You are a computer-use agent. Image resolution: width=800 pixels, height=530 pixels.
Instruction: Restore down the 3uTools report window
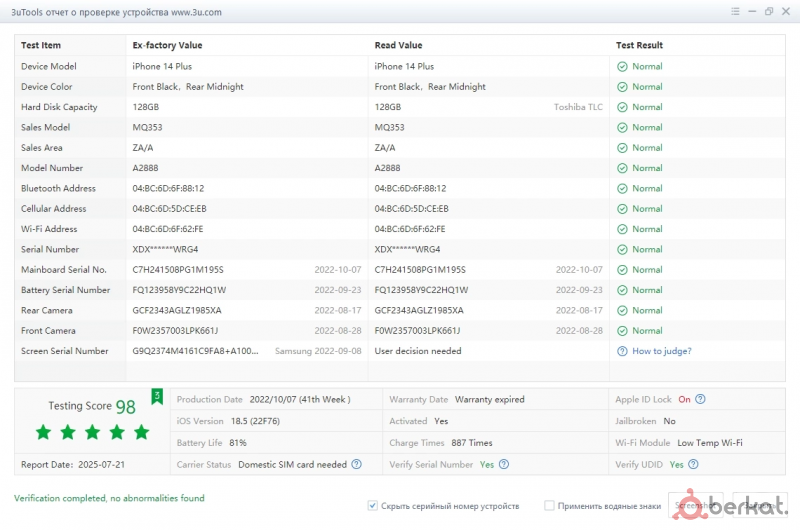[769, 11]
